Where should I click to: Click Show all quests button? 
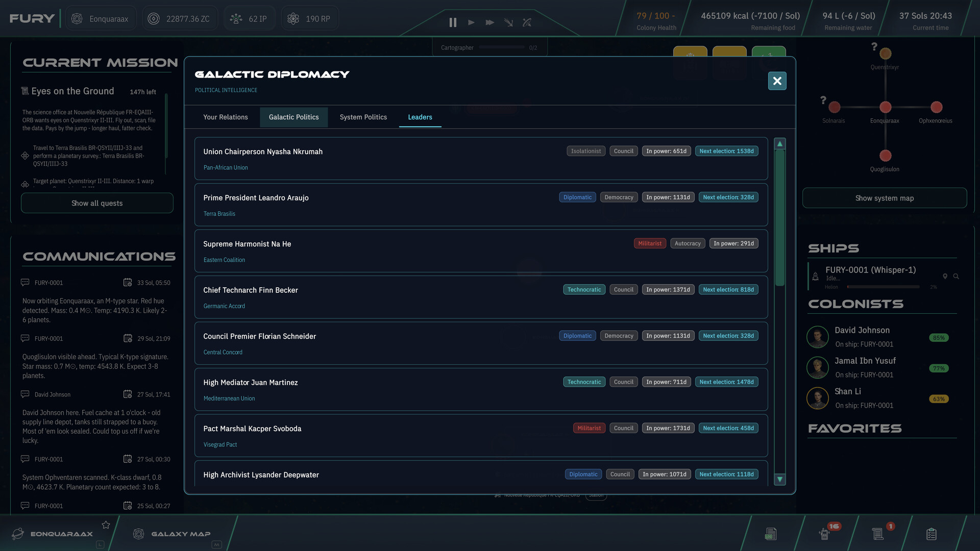point(97,203)
